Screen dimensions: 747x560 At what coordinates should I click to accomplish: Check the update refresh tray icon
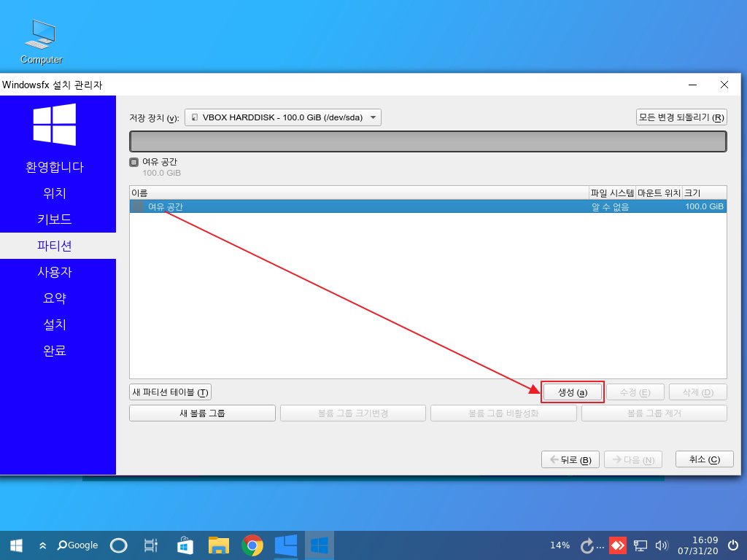click(x=587, y=545)
